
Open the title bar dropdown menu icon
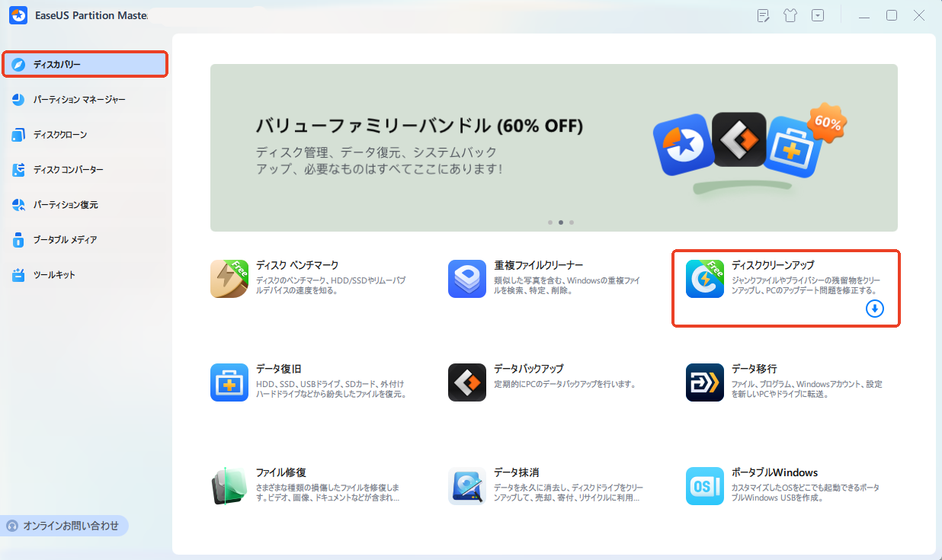pos(818,15)
